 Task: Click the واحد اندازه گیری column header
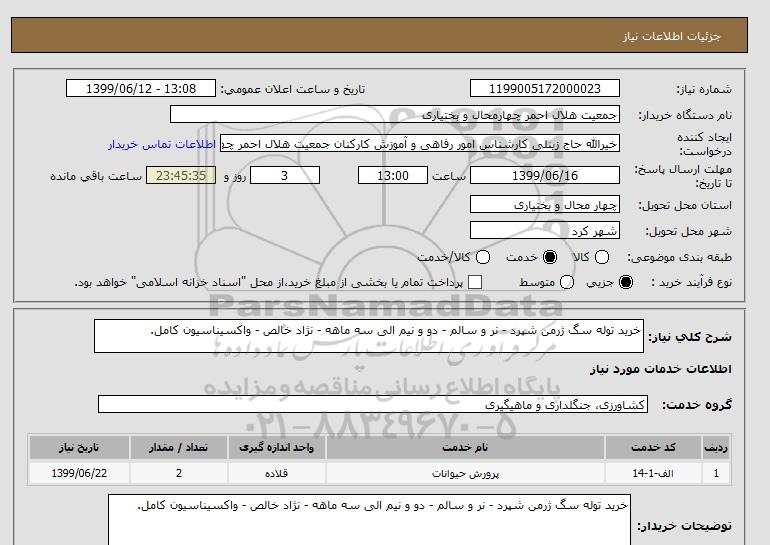tap(276, 447)
